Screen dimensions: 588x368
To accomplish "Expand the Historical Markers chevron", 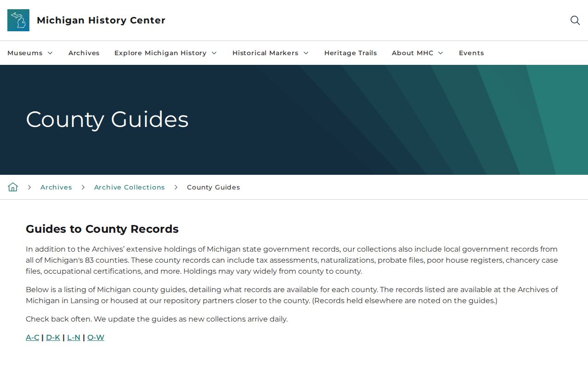I will tap(306, 53).
